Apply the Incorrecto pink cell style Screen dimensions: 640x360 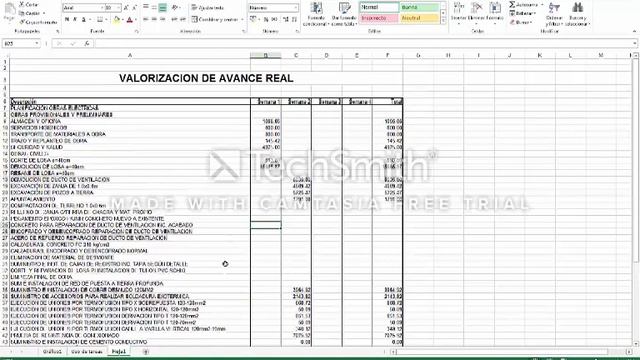point(379,18)
